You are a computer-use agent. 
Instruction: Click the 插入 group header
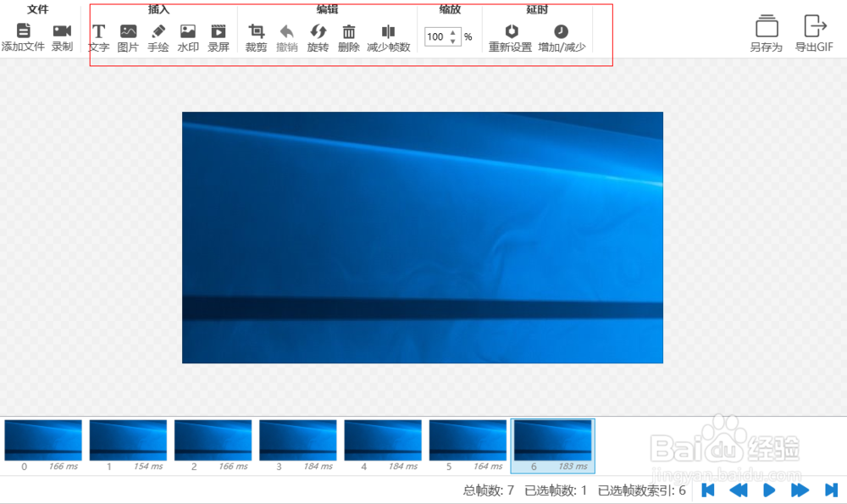pos(159,9)
